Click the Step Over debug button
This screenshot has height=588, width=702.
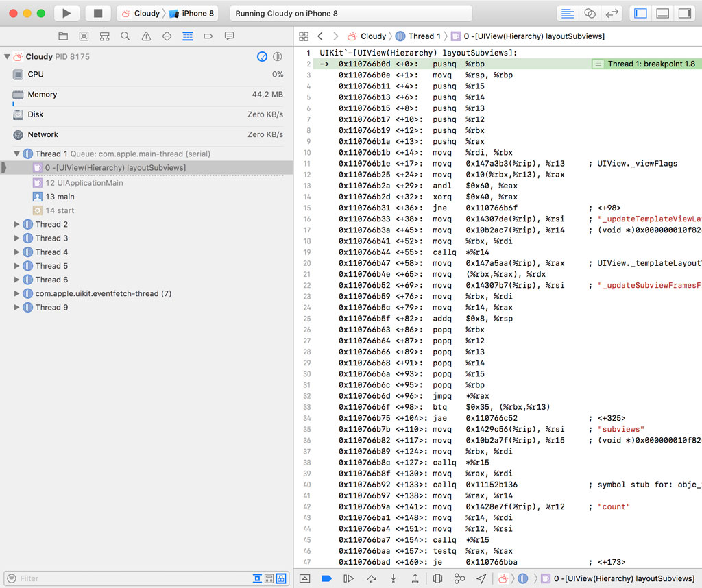pyautogui.click(x=372, y=578)
